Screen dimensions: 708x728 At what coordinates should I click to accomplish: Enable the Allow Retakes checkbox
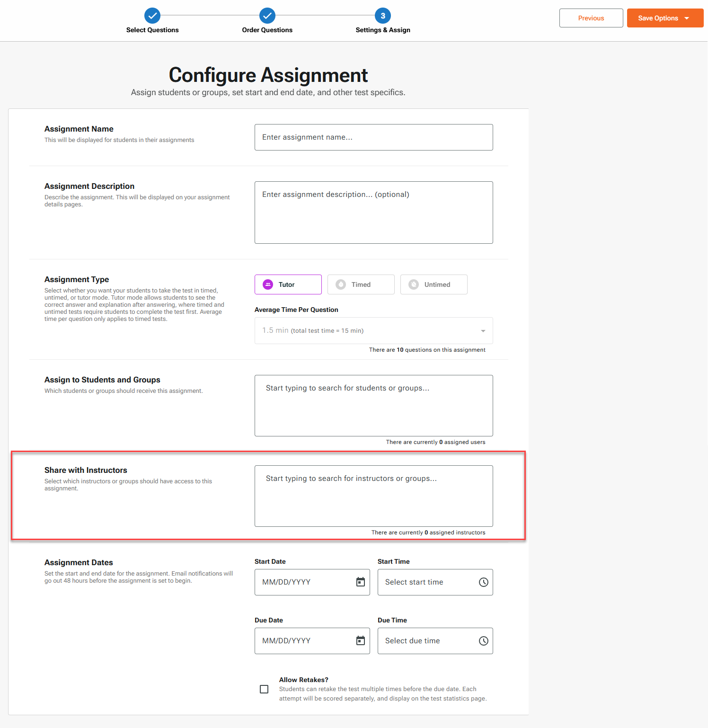pyautogui.click(x=264, y=689)
